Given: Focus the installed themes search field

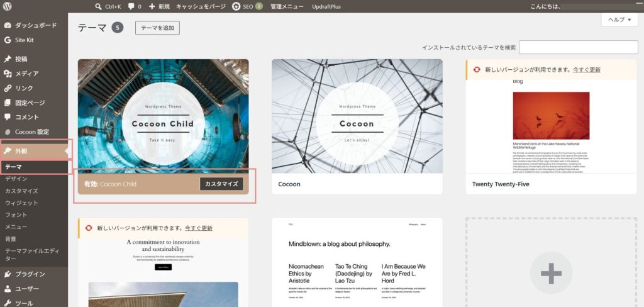Looking at the screenshot, I should coord(579,47).
